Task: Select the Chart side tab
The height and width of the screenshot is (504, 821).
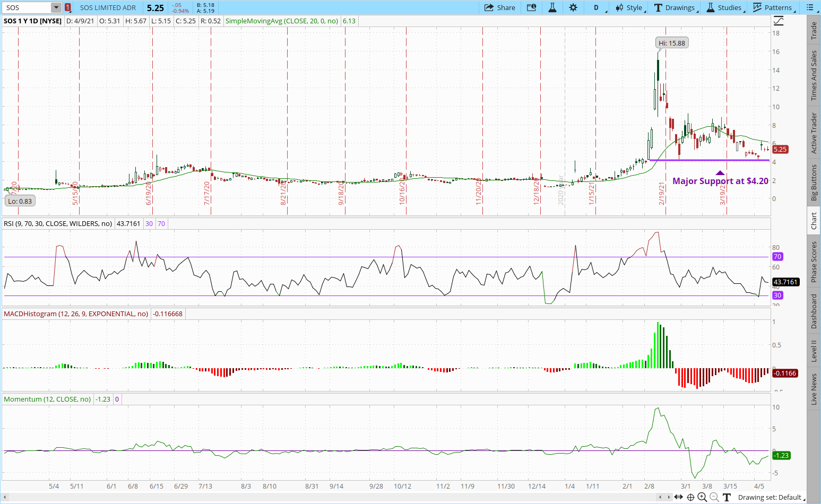Action: 814,221
